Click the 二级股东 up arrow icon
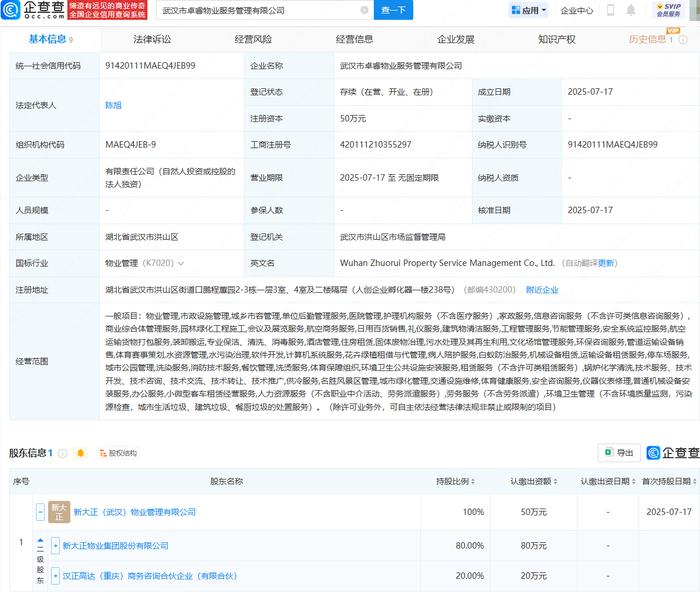Screen dimensions: 700x594 point(40,540)
